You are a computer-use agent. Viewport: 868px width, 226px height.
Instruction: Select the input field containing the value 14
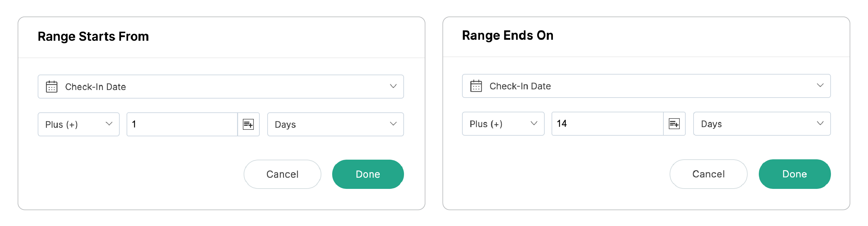[x=607, y=124]
